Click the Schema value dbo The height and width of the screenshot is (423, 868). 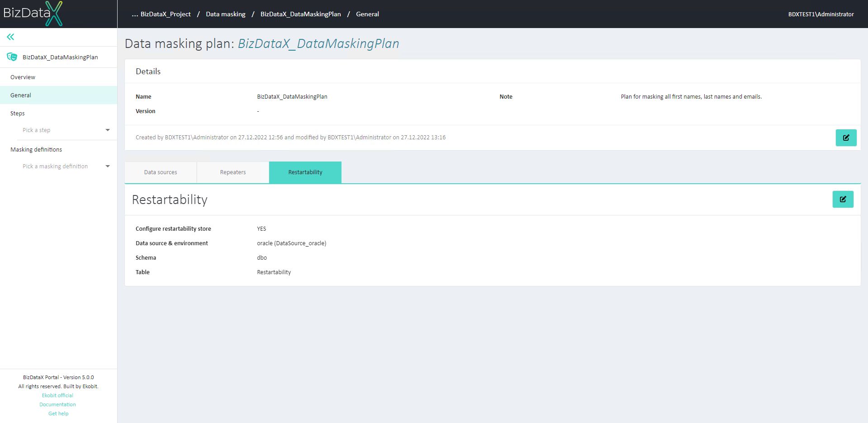point(262,258)
